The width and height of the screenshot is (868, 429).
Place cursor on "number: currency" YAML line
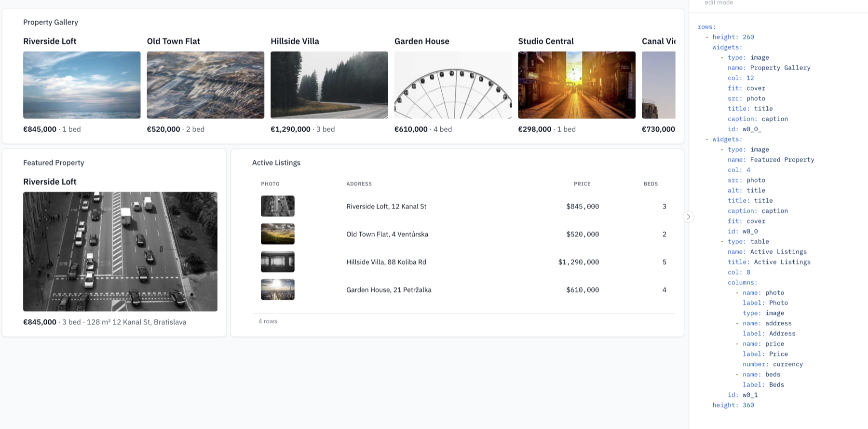tap(773, 364)
